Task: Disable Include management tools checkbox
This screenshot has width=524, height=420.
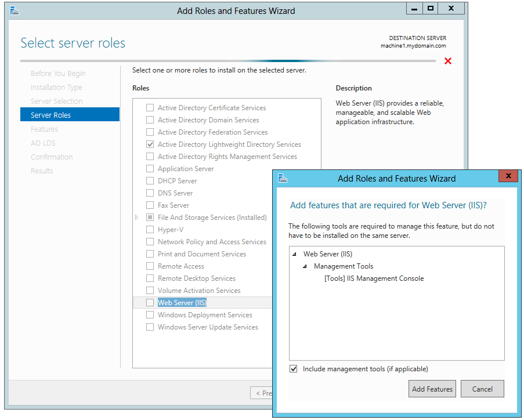Action: coord(294,369)
